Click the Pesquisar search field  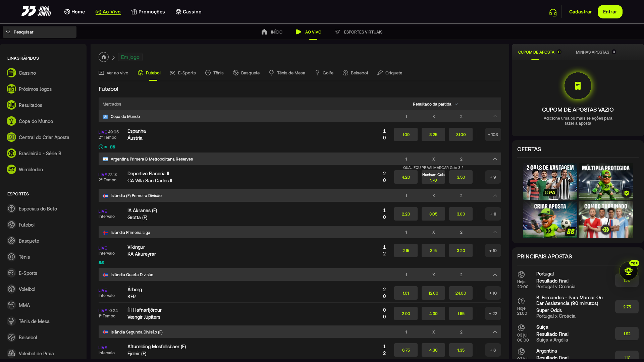[40, 32]
